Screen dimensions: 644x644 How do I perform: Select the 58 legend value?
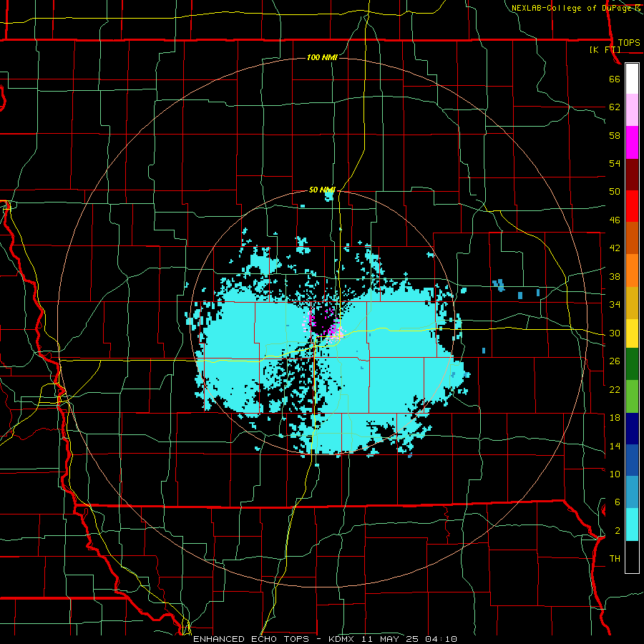click(x=615, y=135)
